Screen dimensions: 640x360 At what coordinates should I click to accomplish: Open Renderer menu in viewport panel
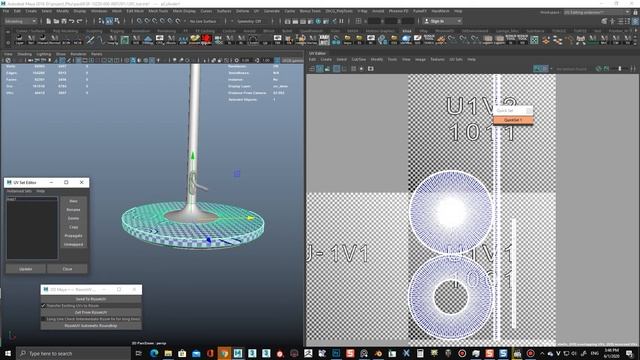coord(78,54)
